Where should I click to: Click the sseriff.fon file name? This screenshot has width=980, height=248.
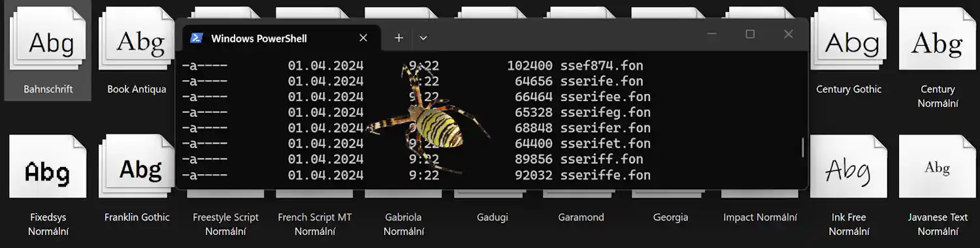click(x=602, y=159)
